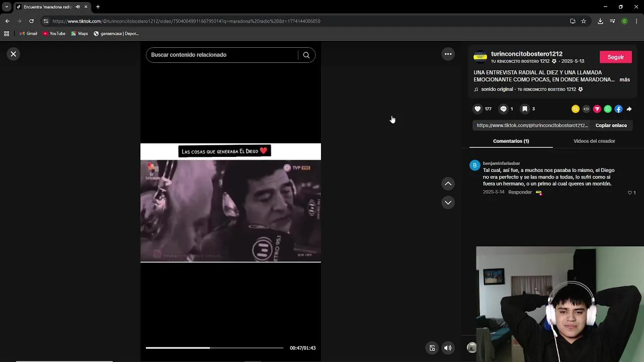644x362 pixels.
Task: Click the browser Back arrow
Action: (x=7, y=21)
